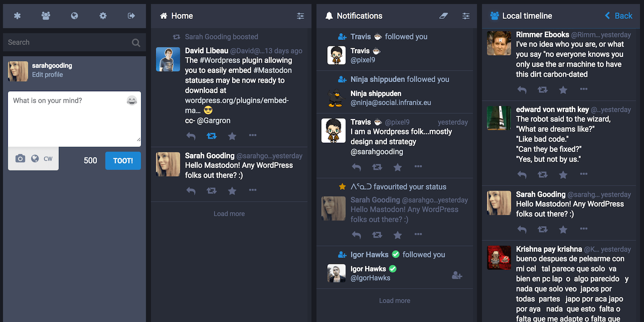Open preferences via the gear icon
The image size is (644, 322).
click(x=103, y=16)
